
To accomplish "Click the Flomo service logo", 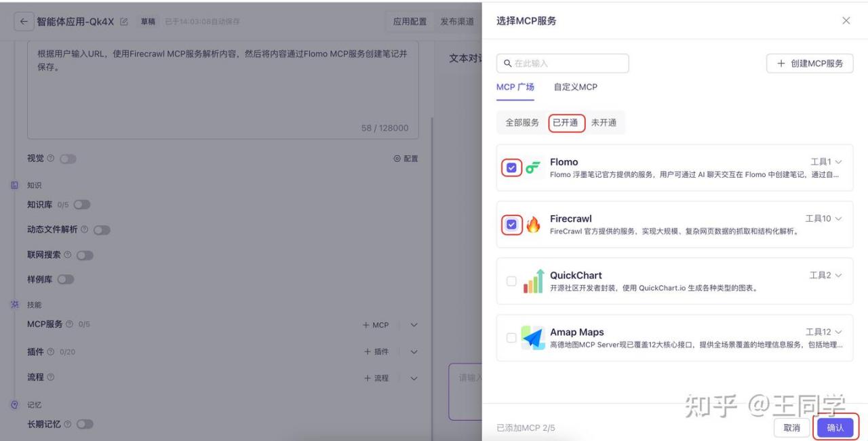I will [534, 168].
